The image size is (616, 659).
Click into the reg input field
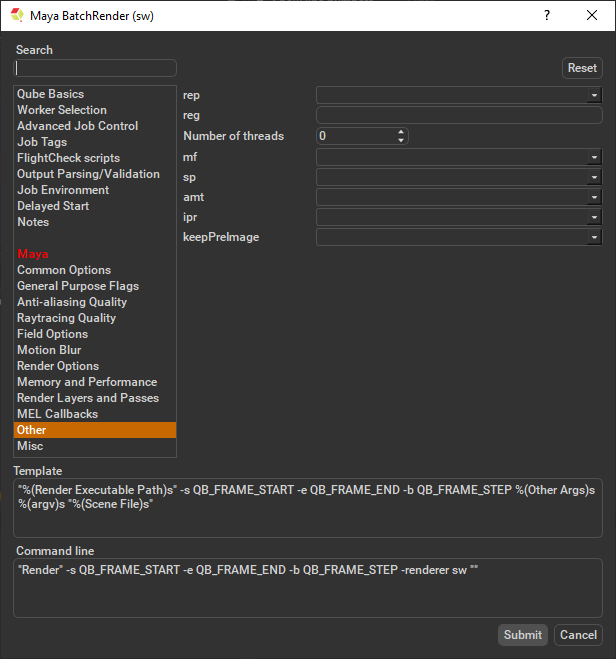pyautogui.click(x=458, y=116)
